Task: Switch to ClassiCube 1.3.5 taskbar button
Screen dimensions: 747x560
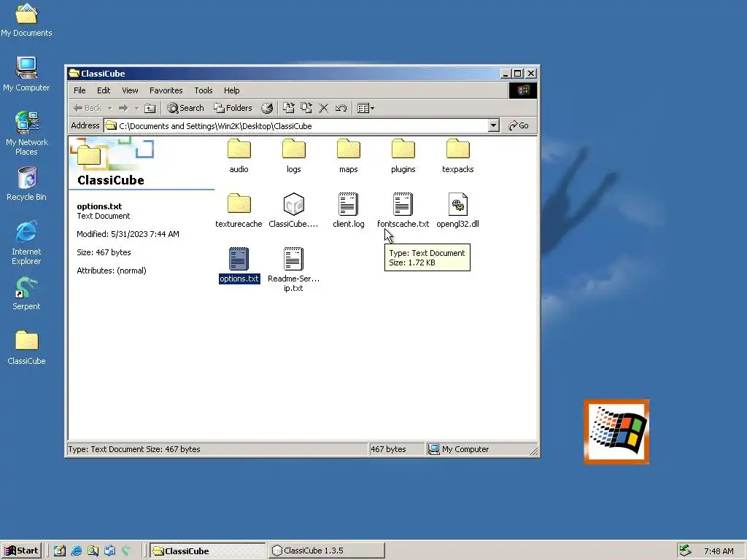Action: [x=326, y=551]
